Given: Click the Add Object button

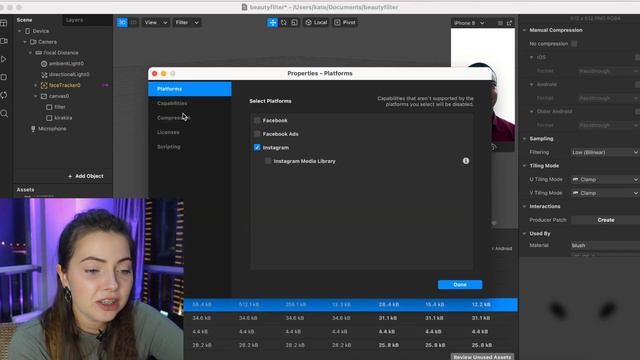Looking at the screenshot, I should [86, 176].
